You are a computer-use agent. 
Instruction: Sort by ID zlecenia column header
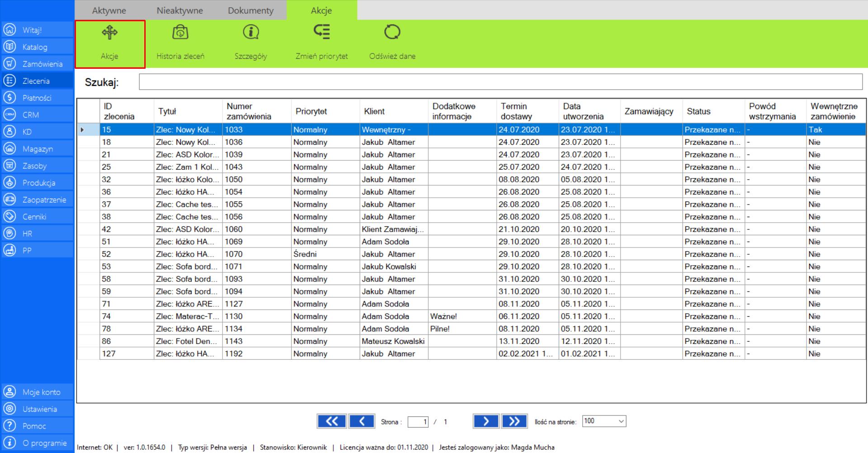point(127,111)
